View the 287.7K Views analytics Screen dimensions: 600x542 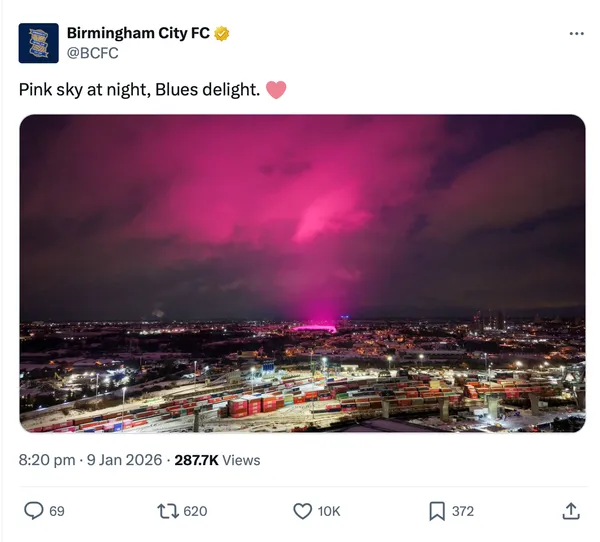tap(217, 460)
